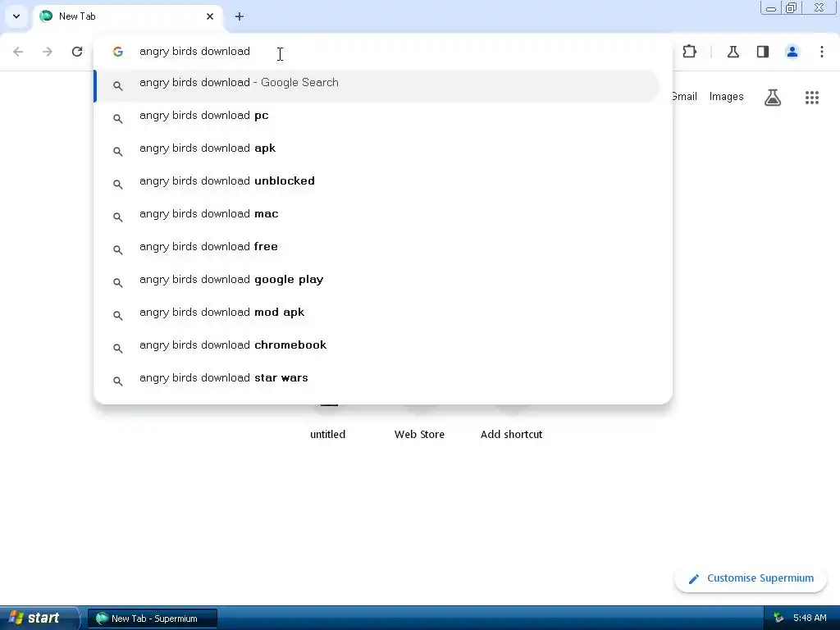840x630 pixels.
Task: Pick 'angry birds download mac' suggestion
Action: 377,217
